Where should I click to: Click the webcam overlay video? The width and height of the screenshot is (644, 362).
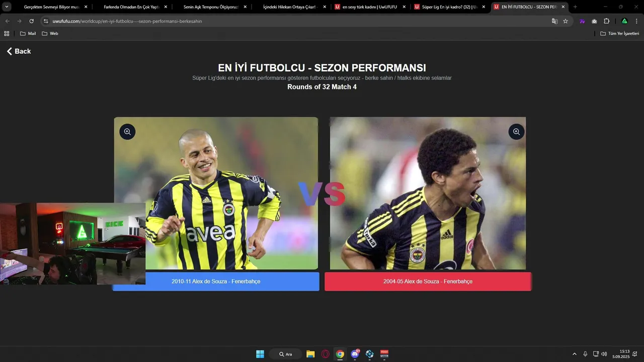coord(72,244)
